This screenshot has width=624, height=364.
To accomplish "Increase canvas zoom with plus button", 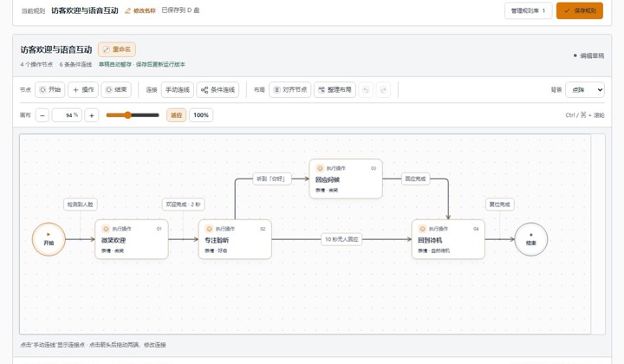I will coord(92,115).
